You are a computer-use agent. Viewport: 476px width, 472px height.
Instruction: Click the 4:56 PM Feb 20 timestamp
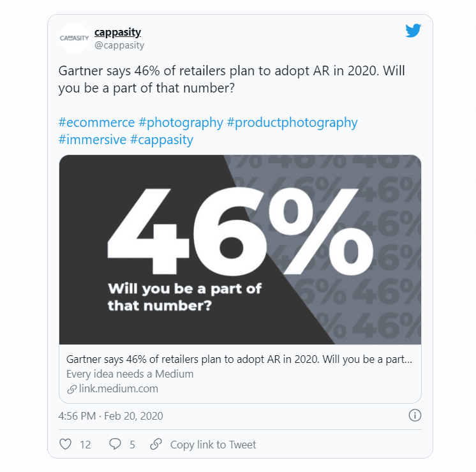coord(110,416)
